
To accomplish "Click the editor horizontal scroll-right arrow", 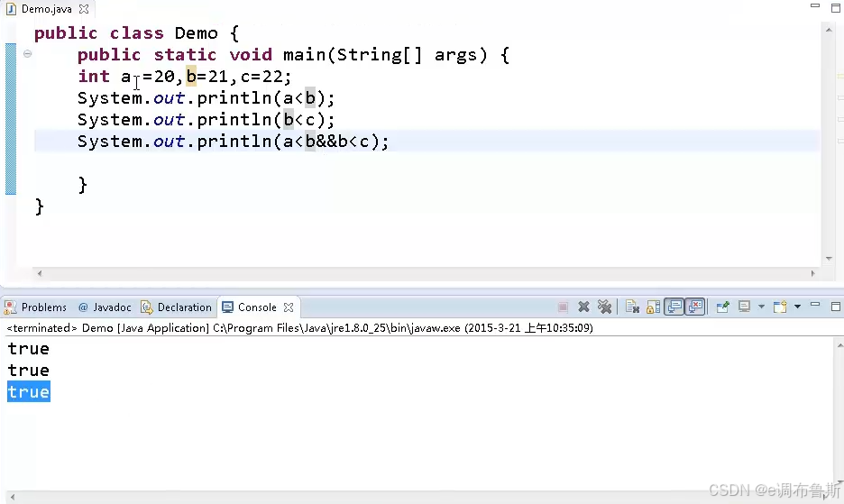I will tap(812, 273).
